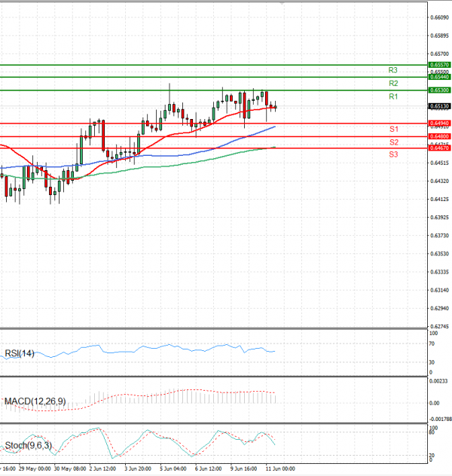Click the 0.65300 green price tag

pos(439,90)
